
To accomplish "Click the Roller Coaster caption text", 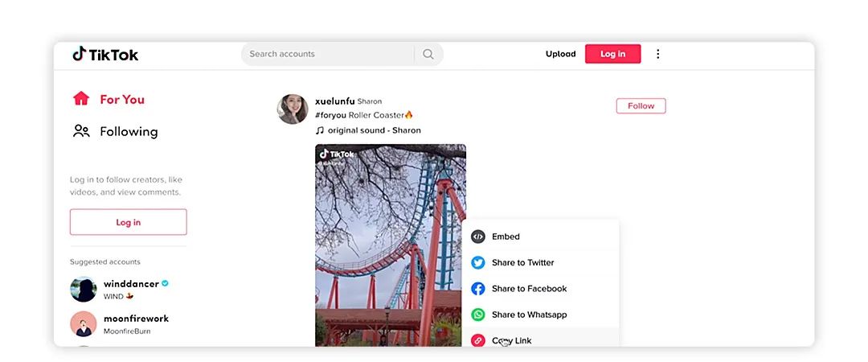I will click(x=376, y=115).
